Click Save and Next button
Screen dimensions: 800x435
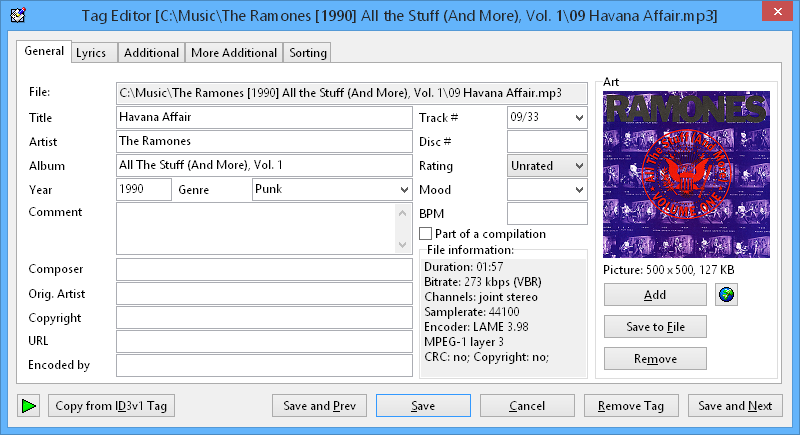735,406
